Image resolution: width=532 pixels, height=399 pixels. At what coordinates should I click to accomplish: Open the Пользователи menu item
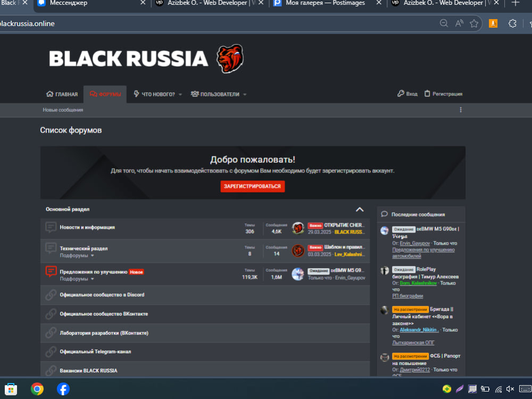pos(215,94)
